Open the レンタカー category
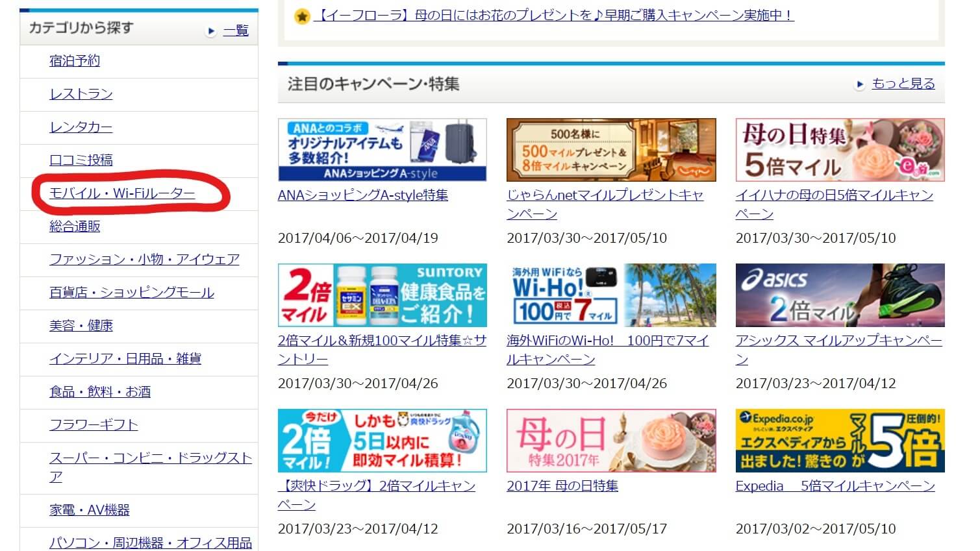Image resolution: width=980 pixels, height=551 pixels. (x=81, y=127)
